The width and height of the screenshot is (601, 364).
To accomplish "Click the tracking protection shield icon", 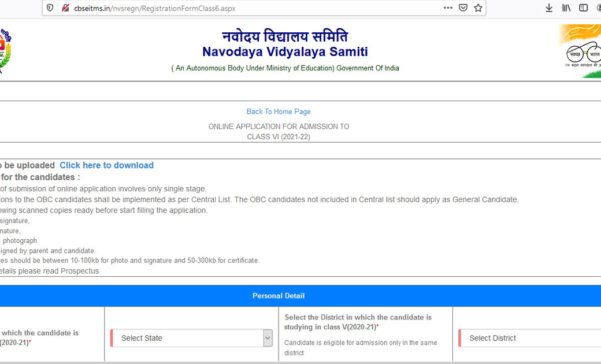I will tap(50, 8).
